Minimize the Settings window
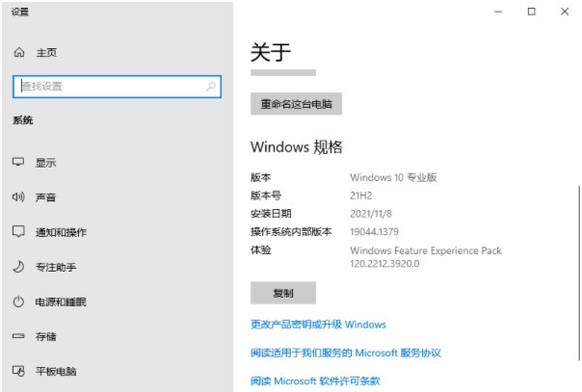Viewport: 582px width, 392px height. [498, 12]
